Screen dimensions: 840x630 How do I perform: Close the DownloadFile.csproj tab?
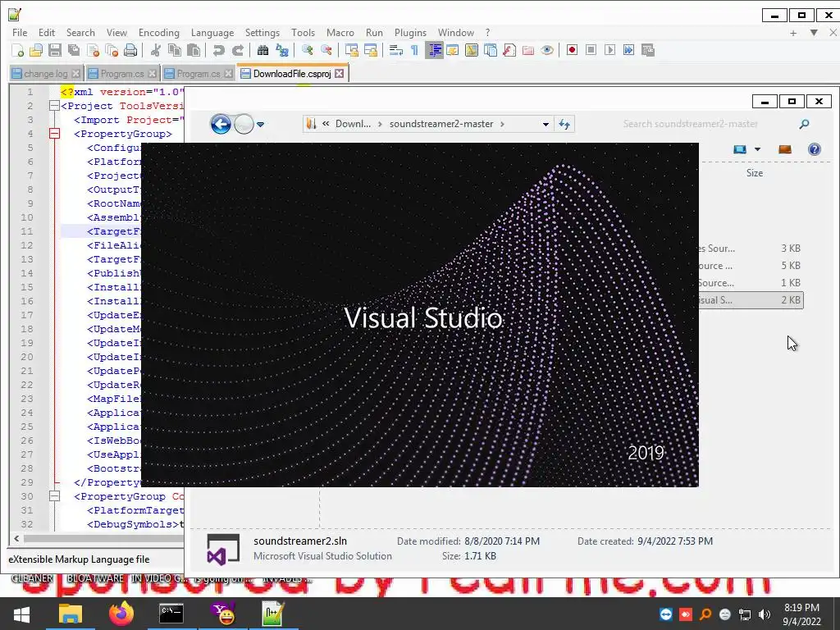tap(340, 73)
